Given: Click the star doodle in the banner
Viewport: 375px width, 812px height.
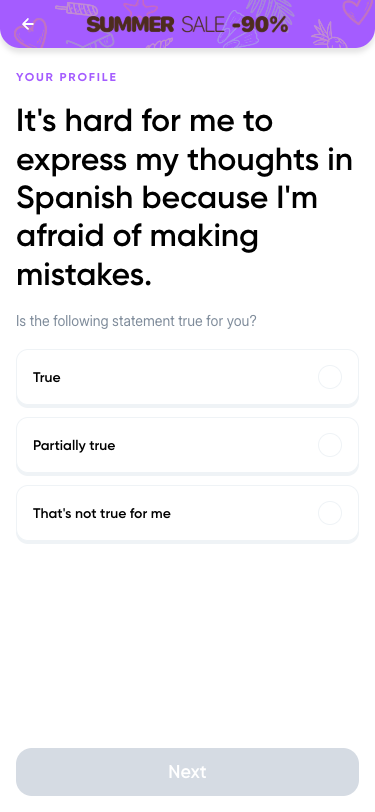Looking at the screenshot, I should click(138, 9).
